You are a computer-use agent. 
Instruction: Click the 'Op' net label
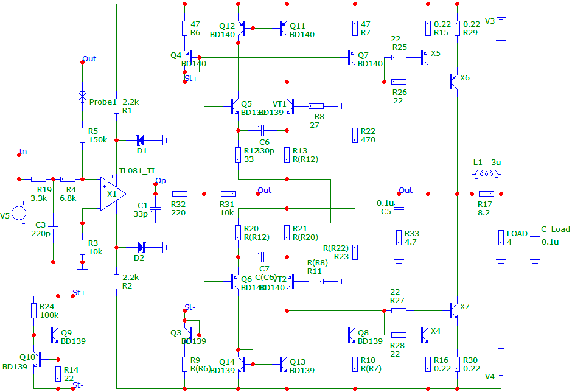tap(161, 181)
